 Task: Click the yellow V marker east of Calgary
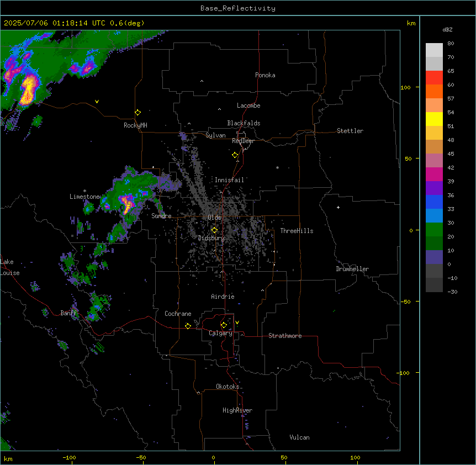[237, 323]
